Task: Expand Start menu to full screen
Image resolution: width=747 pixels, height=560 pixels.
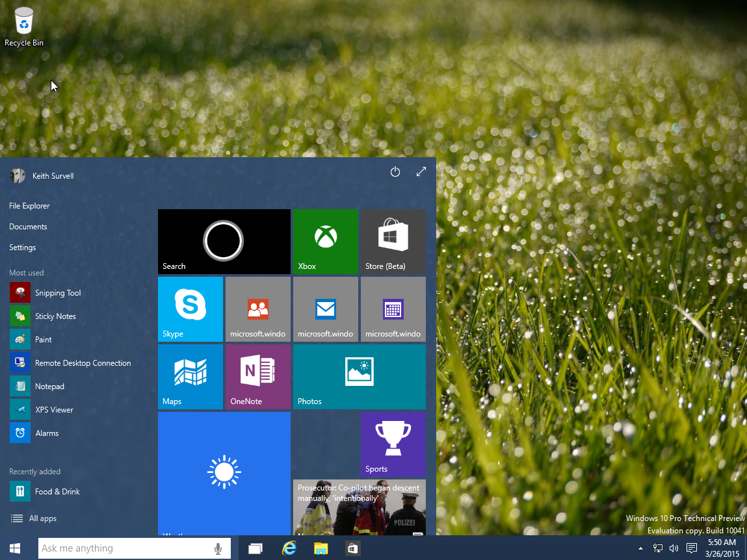Action: point(421,172)
